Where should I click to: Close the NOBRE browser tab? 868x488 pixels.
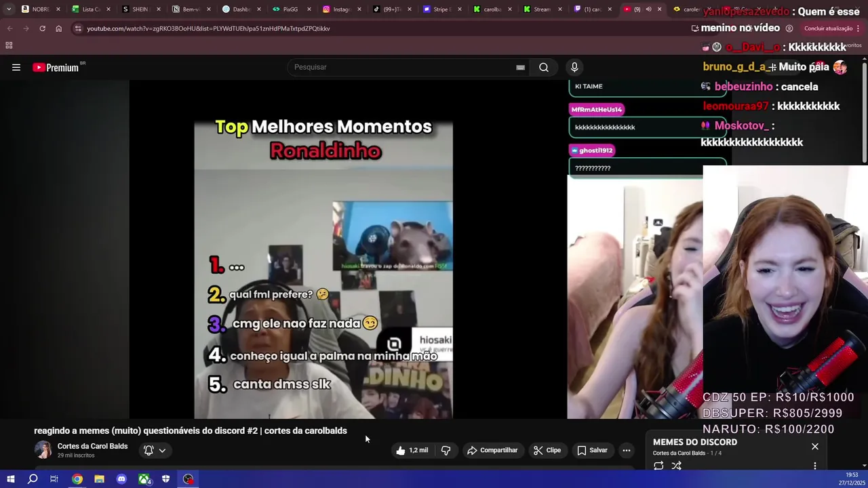coord(58,9)
